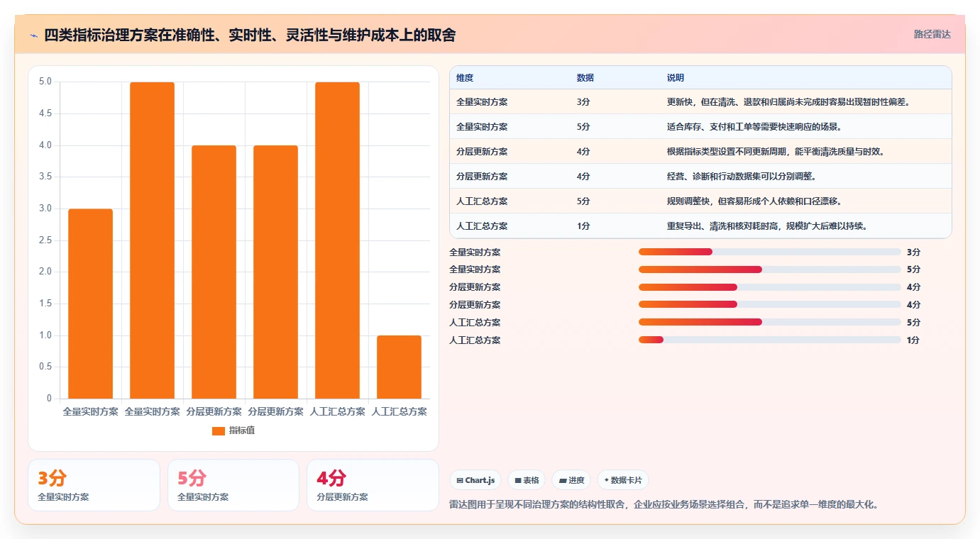This screenshot has height=539, width=980.
Task: Click the 人工汇总方案 1分 progress bar
Action: pos(769,340)
